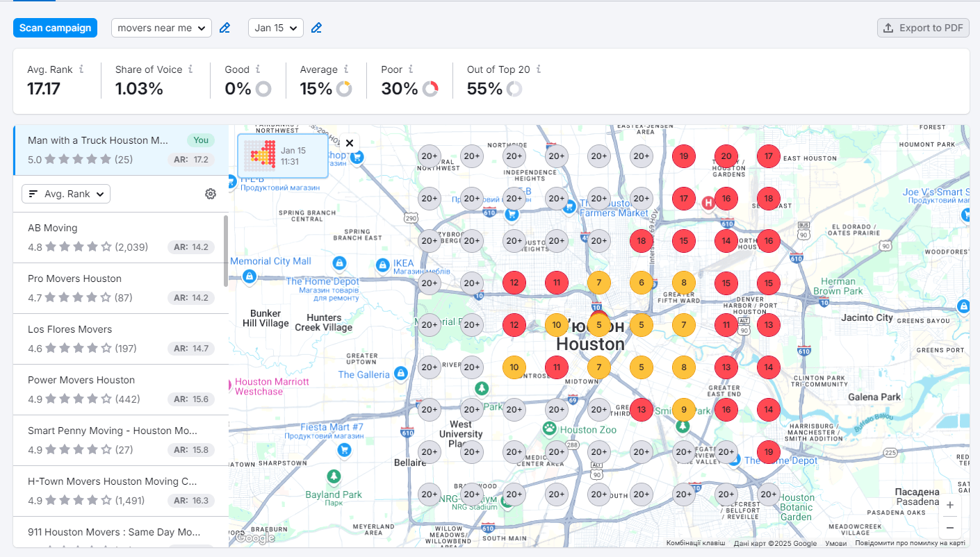Click the 1.03% Share of Voice value
The height and width of the screenshot is (557, 980).
pos(139,89)
